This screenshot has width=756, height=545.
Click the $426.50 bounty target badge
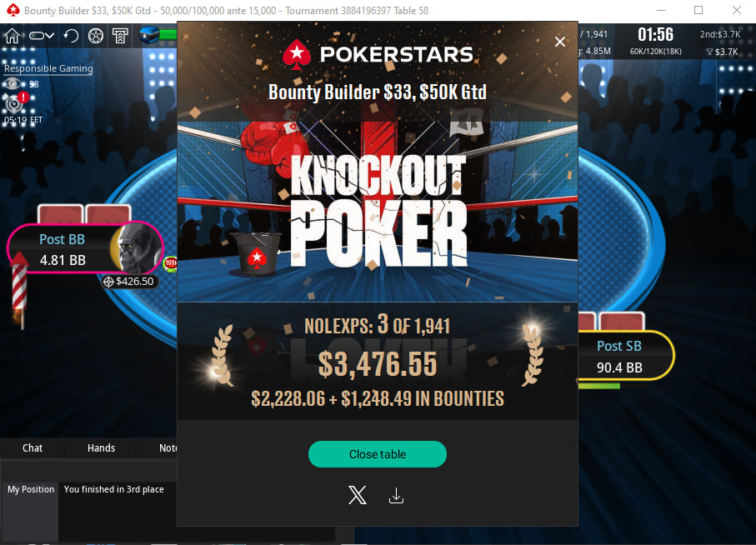(128, 282)
